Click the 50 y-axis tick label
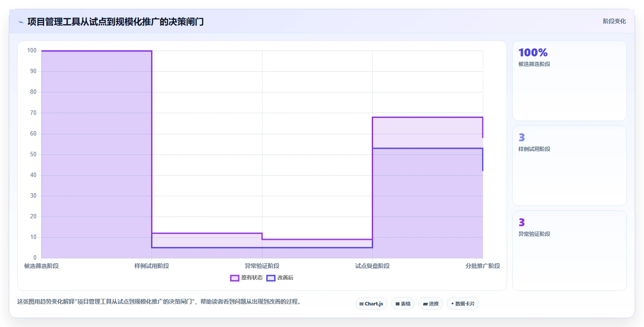The height and width of the screenshot is (327, 644). click(x=33, y=154)
